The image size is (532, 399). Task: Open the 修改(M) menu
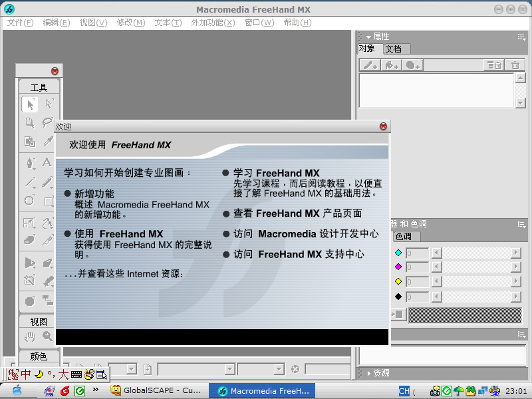130,23
